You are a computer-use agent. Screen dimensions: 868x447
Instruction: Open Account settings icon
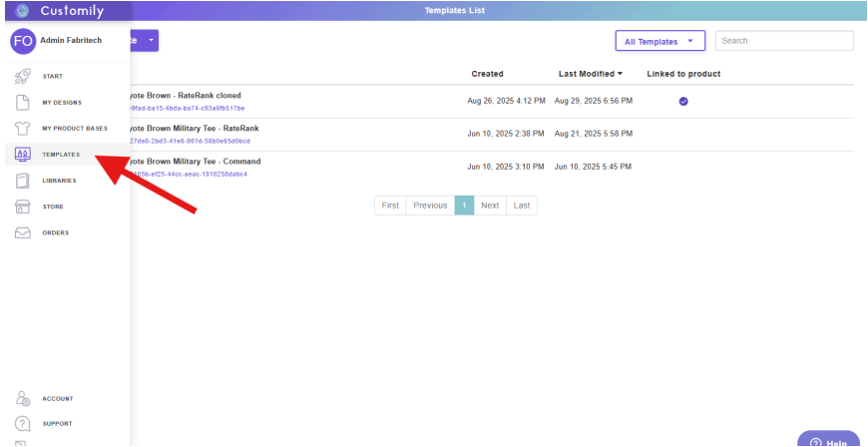point(22,398)
